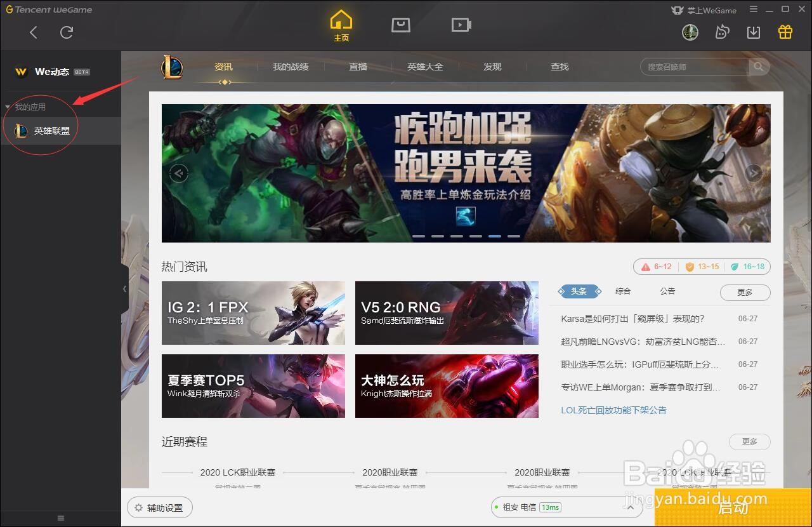The height and width of the screenshot is (527, 812).
Task: Open 专访WE上单Morgan headline
Action: point(641,387)
